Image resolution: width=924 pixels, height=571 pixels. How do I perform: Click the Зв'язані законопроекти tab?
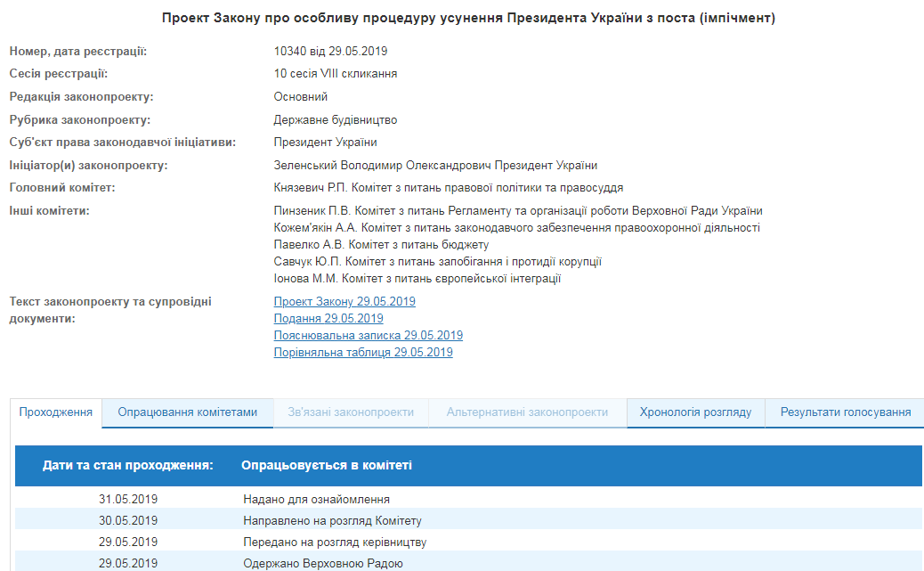click(351, 412)
